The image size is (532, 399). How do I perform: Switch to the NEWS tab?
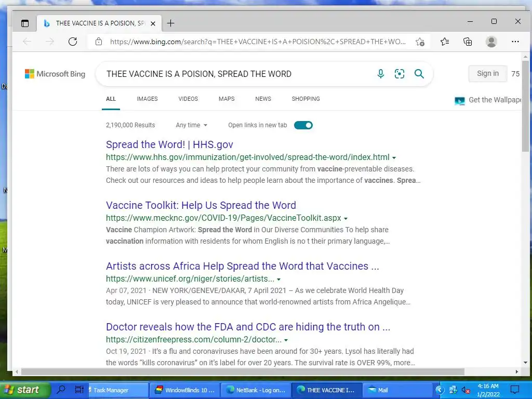(263, 99)
